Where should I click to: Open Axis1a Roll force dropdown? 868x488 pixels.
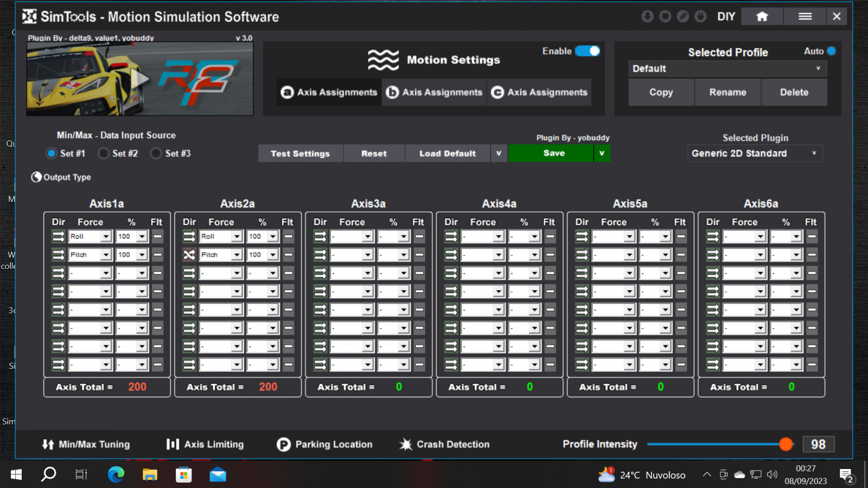90,236
